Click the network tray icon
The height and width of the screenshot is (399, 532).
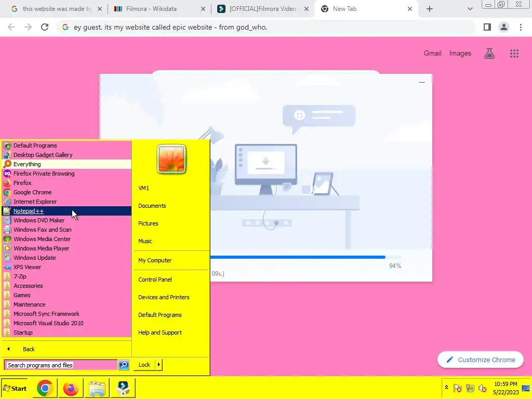tap(470, 388)
